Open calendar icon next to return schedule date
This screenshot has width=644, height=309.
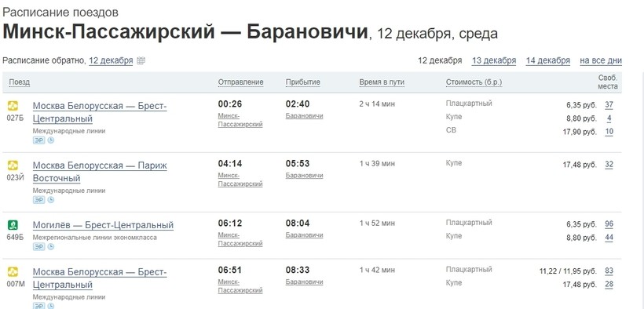point(141,60)
